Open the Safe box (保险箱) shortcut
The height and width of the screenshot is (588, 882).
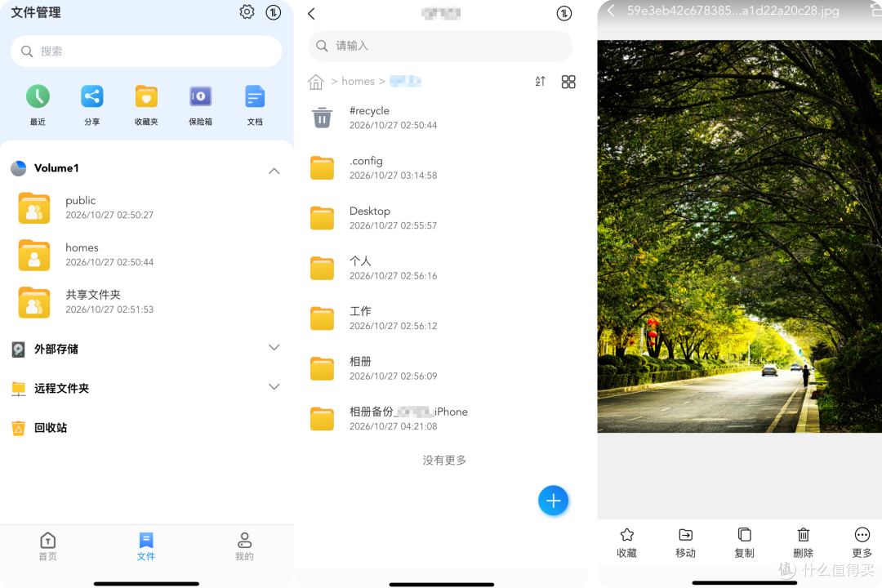tap(200, 105)
